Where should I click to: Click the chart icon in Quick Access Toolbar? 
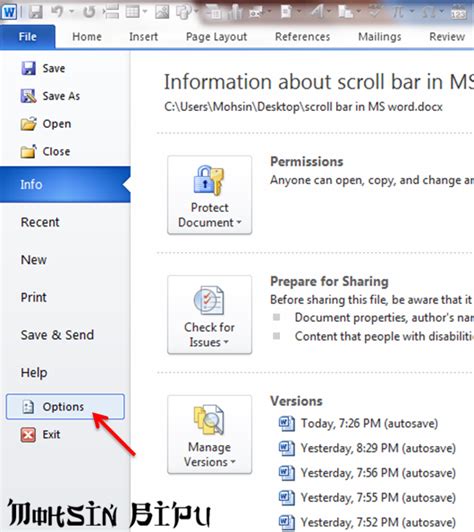(x=235, y=13)
